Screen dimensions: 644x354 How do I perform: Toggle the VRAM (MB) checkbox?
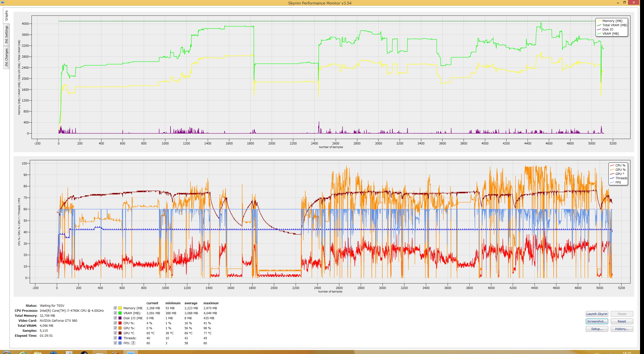(x=115, y=313)
